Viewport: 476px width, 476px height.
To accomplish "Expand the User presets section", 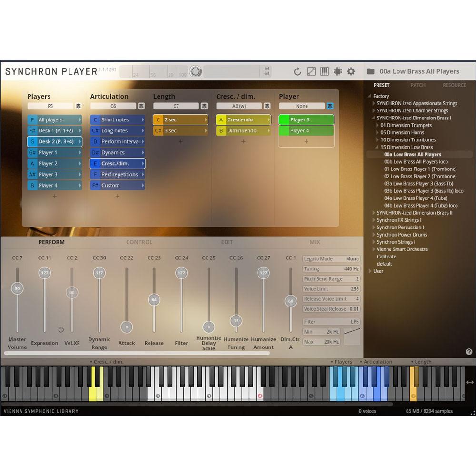I will pos(377,271).
